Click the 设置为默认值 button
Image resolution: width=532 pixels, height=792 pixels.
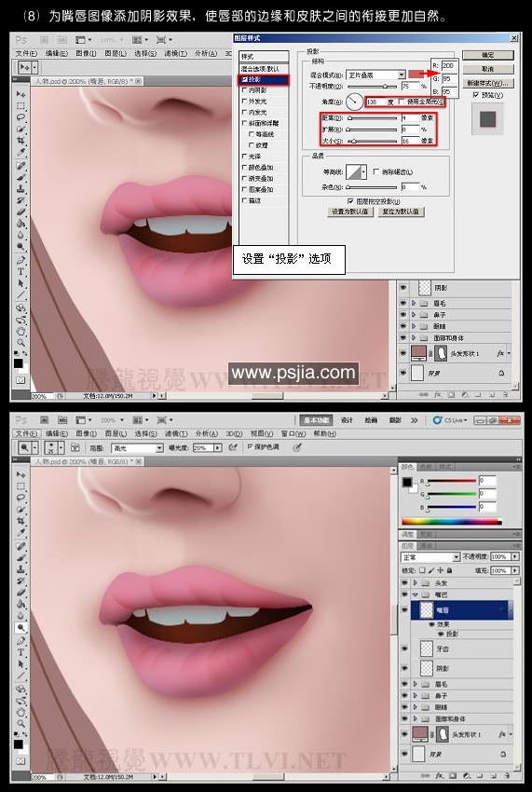350,212
